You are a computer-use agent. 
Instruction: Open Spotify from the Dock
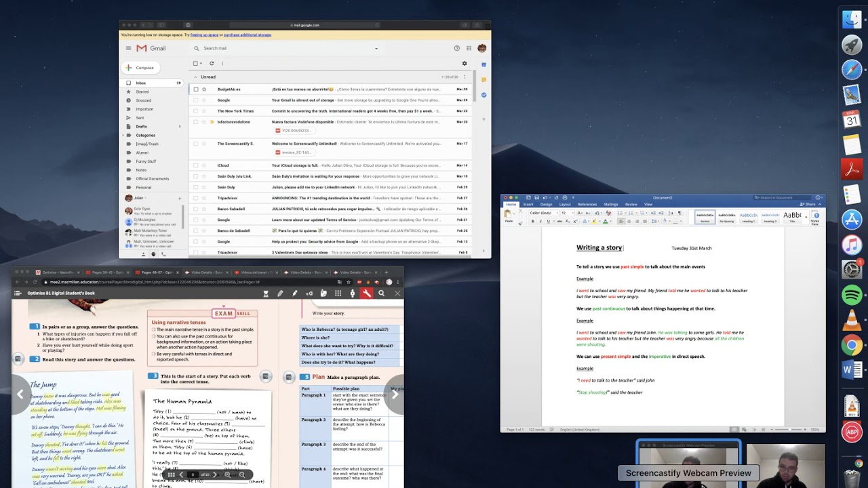tap(852, 295)
